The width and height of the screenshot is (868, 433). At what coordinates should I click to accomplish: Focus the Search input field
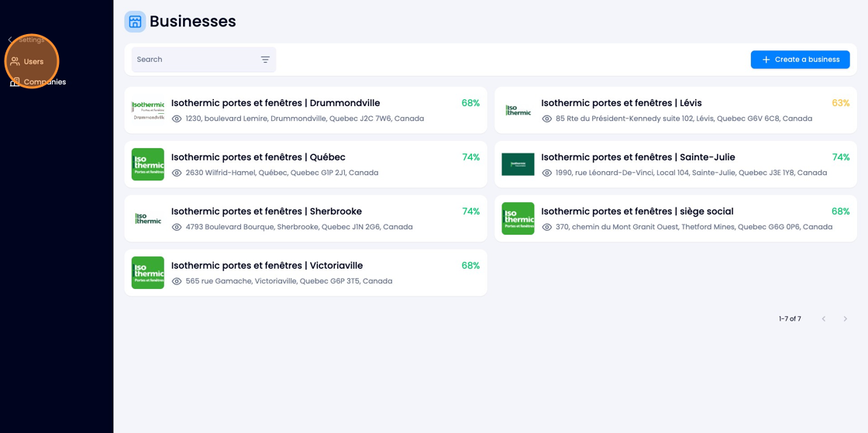[203, 60]
